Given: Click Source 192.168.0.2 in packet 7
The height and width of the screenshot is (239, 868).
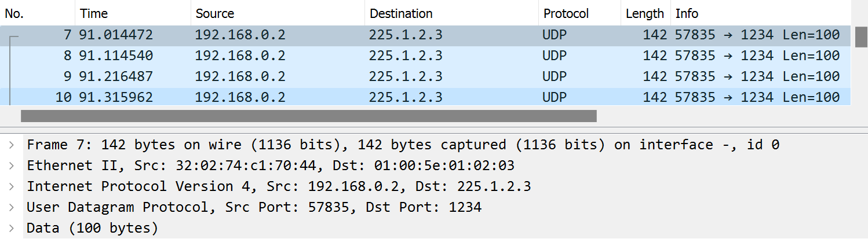Looking at the screenshot, I should (240, 35).
